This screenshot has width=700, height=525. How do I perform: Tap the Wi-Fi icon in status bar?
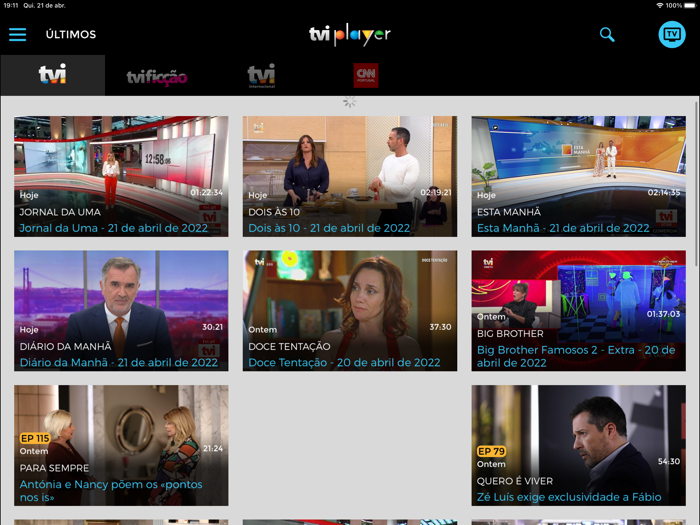click(x=660, y=5)
